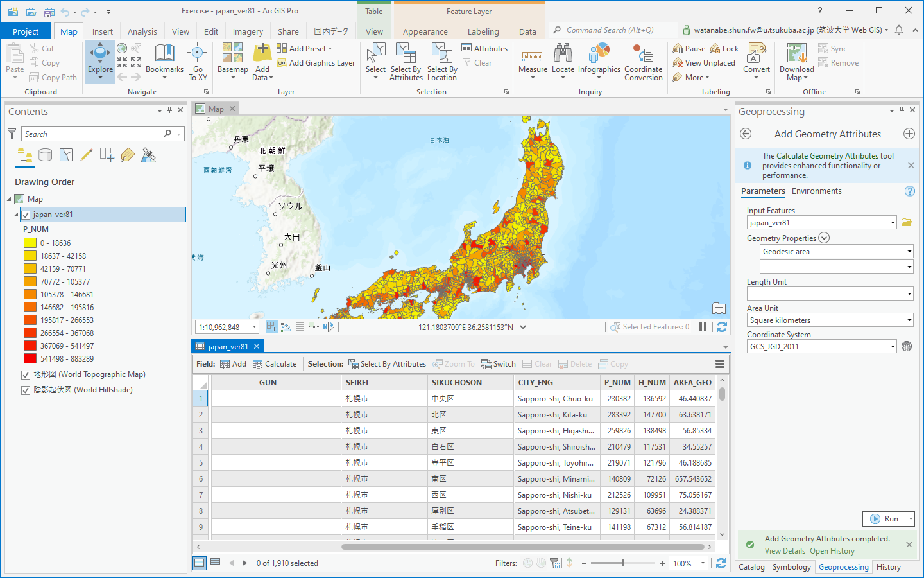Click the Convert labels icon
The image size is (924, 578).
757,53
